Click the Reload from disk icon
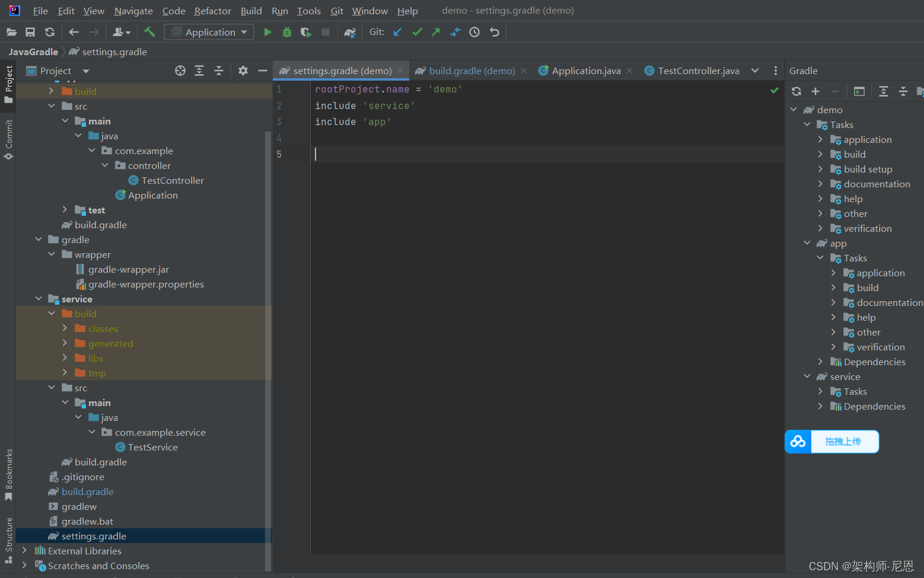 [50, 32]
